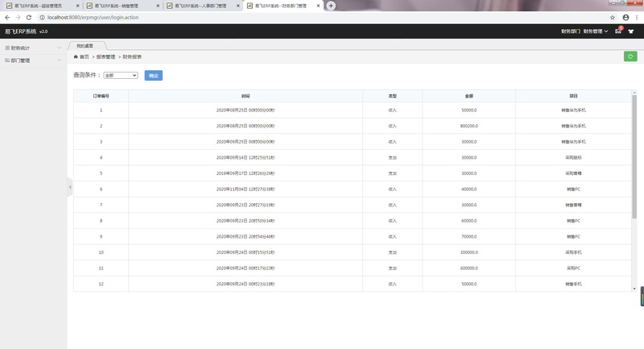The image size is (644, 349).
Task: Collapse the sidebar with the arrow handle
Action: (70, 187)
